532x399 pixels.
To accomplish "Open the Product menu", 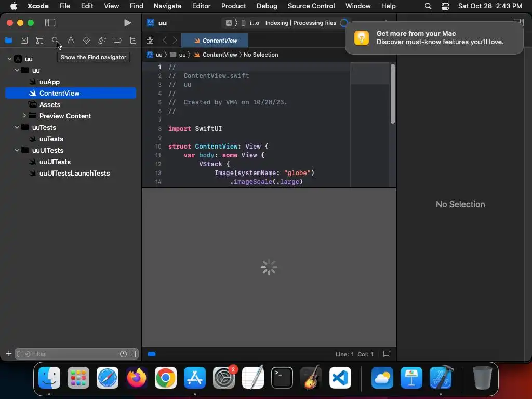I will tap(233, 6).
